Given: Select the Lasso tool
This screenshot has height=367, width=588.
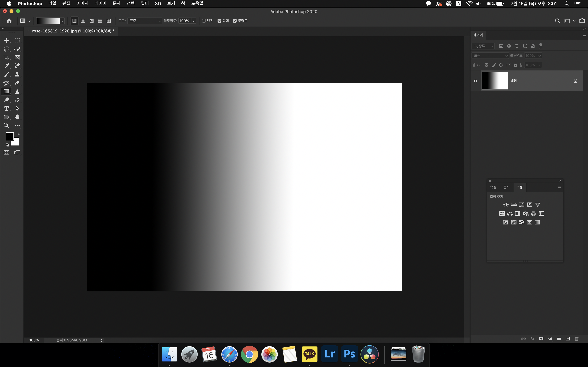Looking at the screenshot, I should (x=6, y=49).
